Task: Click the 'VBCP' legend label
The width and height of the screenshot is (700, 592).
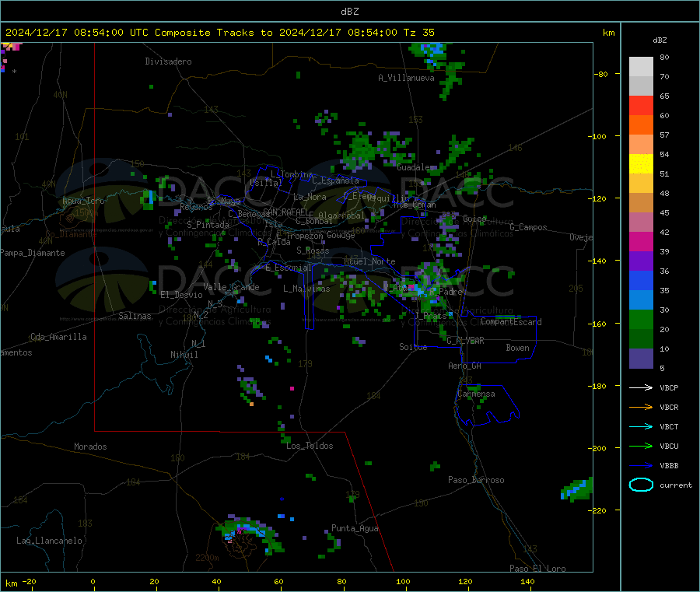Action: pos(669,387)
